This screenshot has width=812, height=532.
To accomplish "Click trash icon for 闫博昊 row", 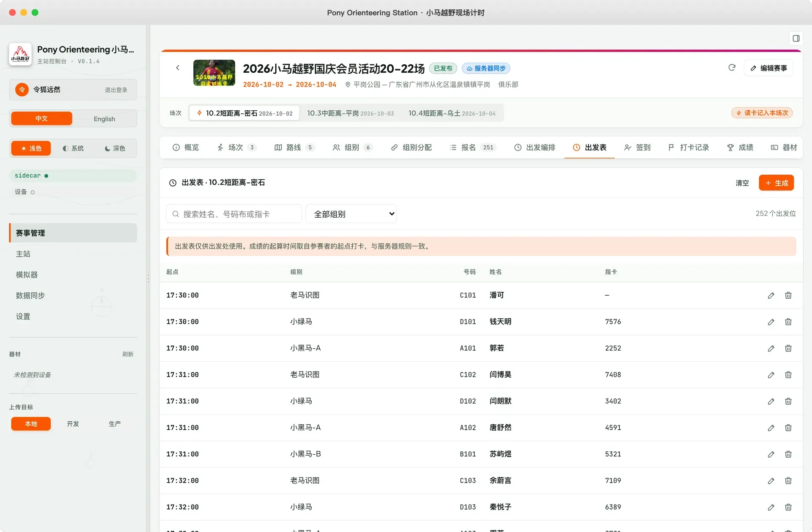I will point(788,375).
